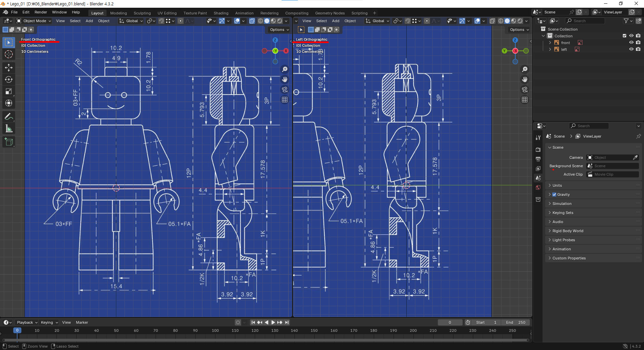This screenshot has height=350, width=644.
Task: Hide the front image in the viewport
Action: coord(631,42)
